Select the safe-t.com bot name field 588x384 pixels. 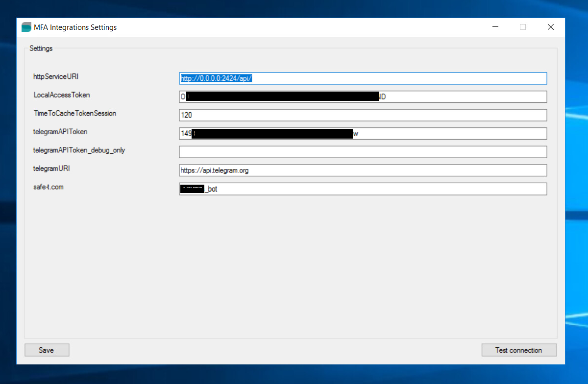click(363, 189)
